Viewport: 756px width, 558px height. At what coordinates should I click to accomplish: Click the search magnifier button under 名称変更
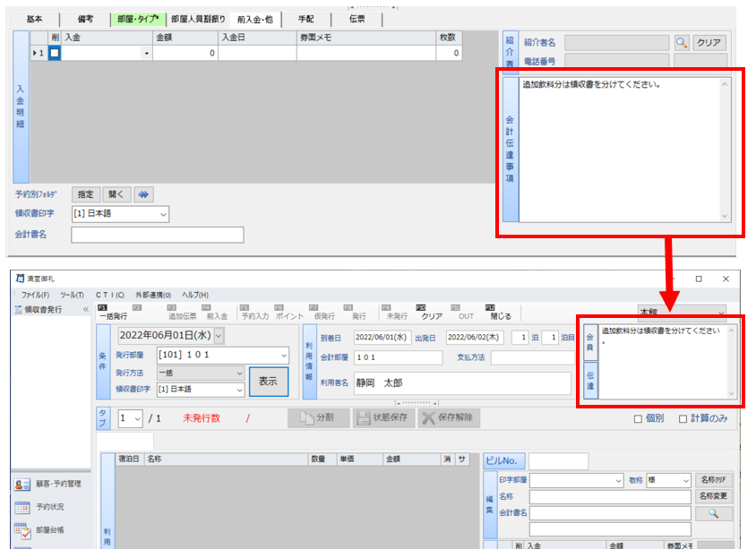tap(714, 513)
